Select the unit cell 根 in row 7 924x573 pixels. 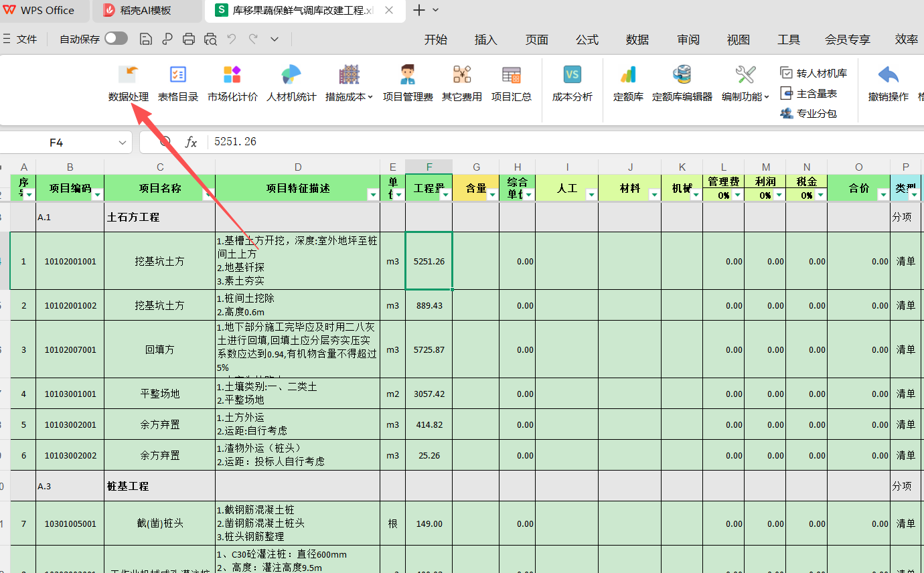(x=393, y=523)
